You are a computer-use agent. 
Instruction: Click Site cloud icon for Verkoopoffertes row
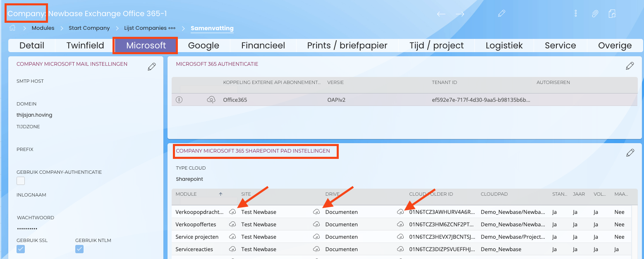pos(232,224)
